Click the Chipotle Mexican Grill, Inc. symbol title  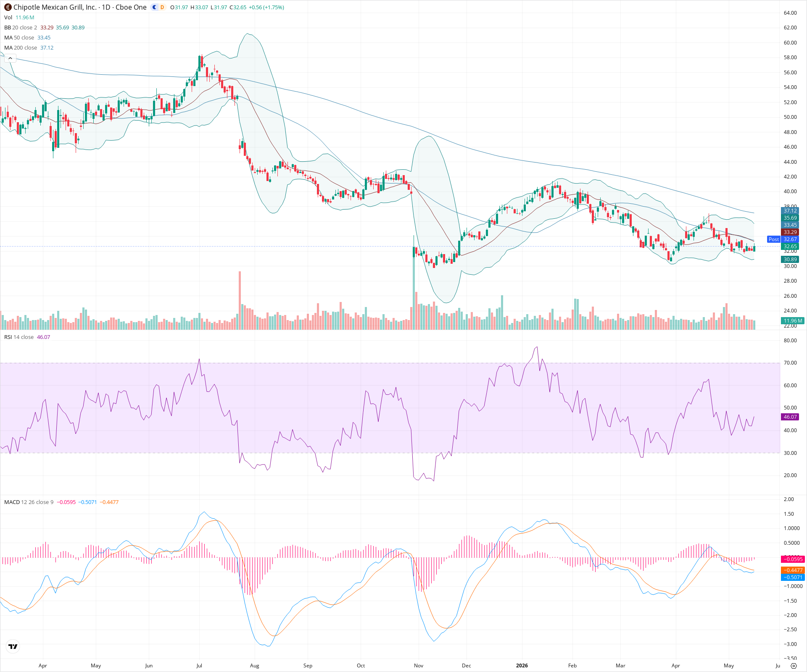(x=55, y=7)
